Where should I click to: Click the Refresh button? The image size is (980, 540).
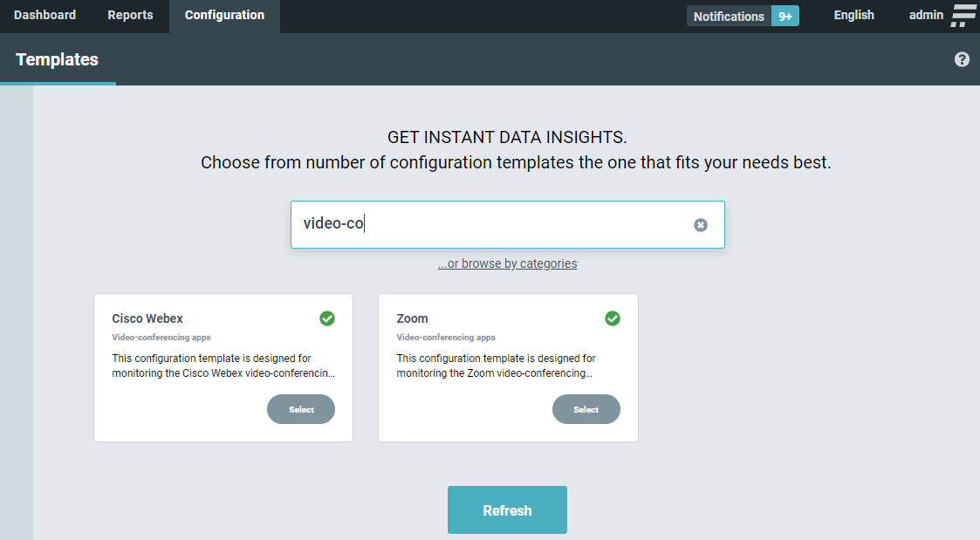507,510
